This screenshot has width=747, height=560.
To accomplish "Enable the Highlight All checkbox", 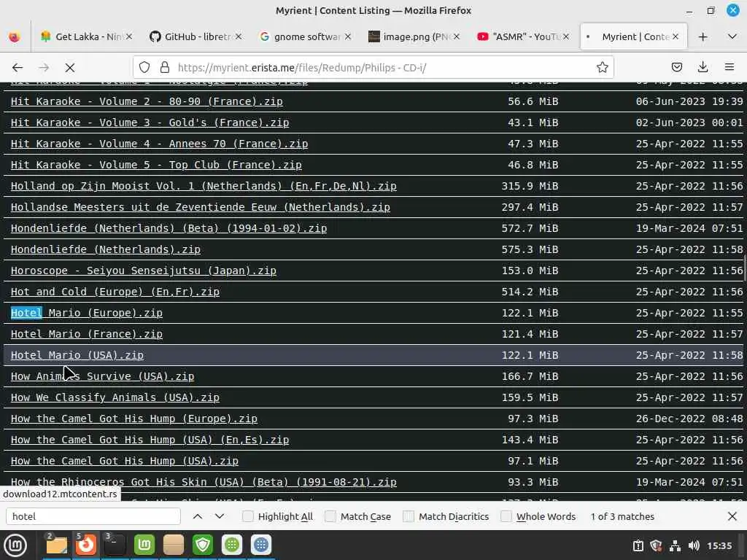I will pos(248,516).
